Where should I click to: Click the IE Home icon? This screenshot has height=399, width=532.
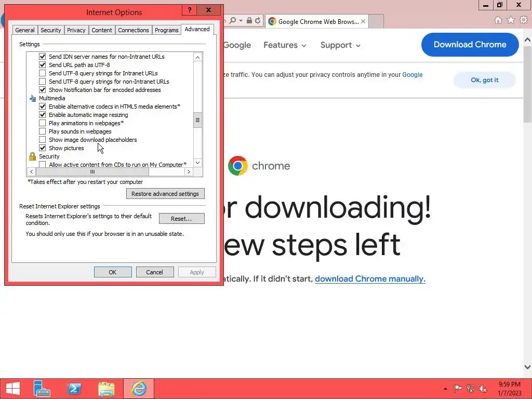(498, 20)
